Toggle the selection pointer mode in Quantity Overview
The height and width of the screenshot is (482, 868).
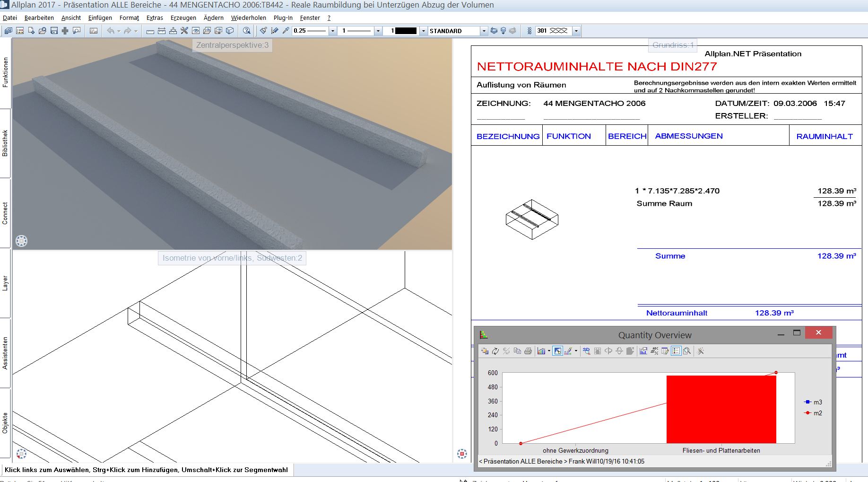point(558,351)
